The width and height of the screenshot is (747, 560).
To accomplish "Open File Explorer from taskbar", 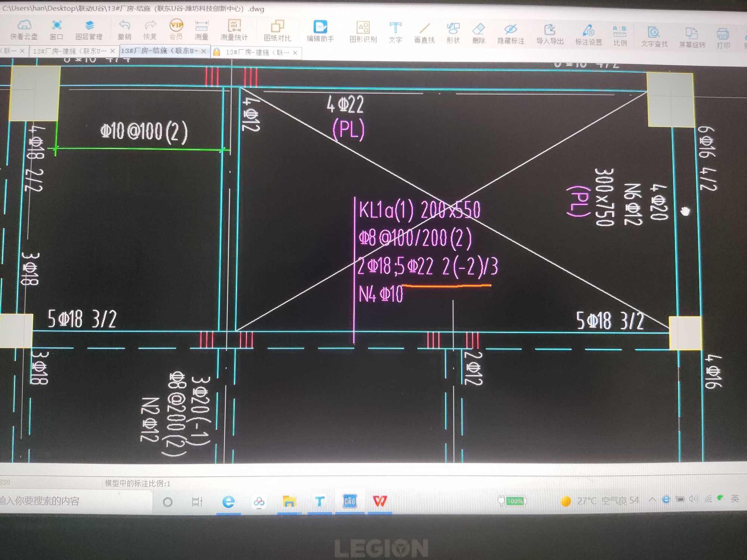I will click(x=289, y=502).
